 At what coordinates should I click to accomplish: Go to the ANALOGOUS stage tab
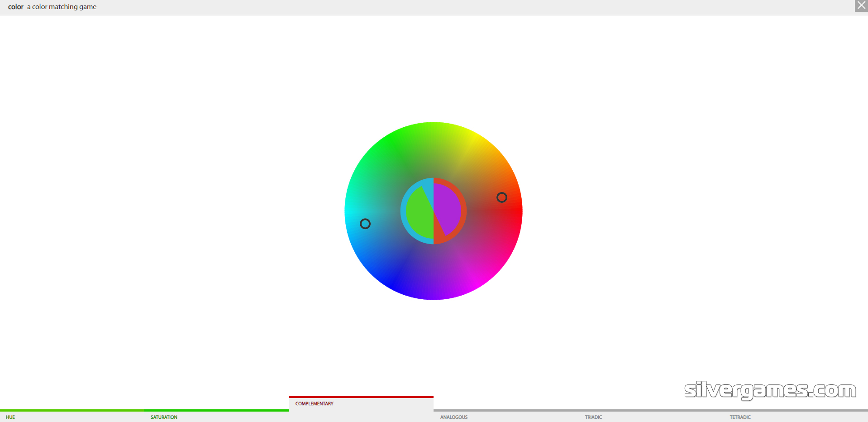click(x=454, y=417)
